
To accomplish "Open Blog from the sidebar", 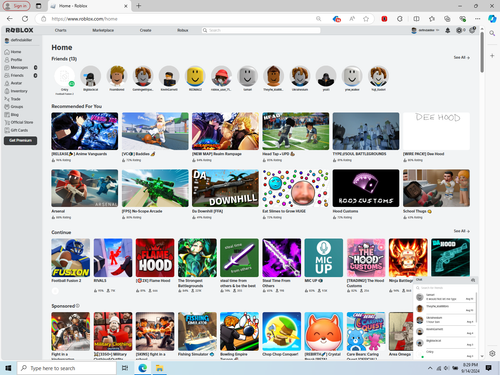I will tap(12, 115).
